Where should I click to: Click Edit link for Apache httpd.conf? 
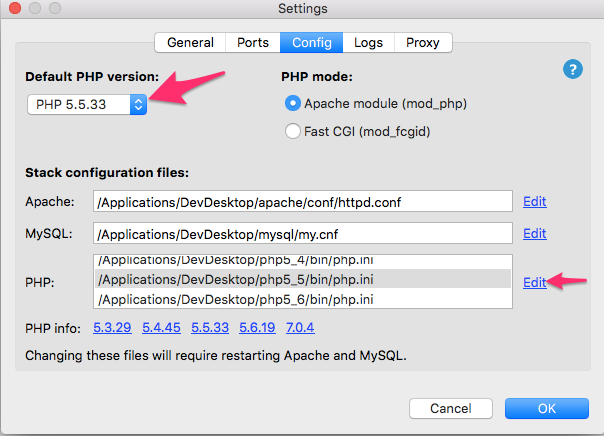[x=534, y=201]
